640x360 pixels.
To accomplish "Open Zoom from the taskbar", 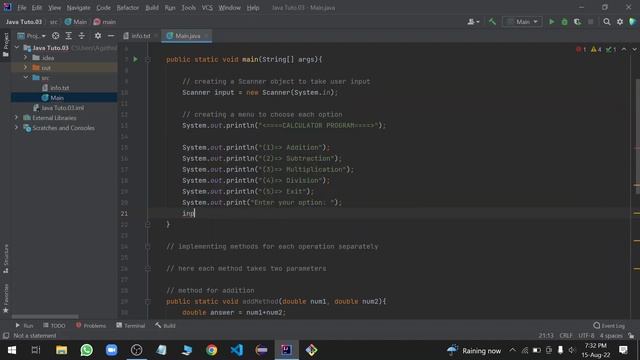I will (111, 350).
